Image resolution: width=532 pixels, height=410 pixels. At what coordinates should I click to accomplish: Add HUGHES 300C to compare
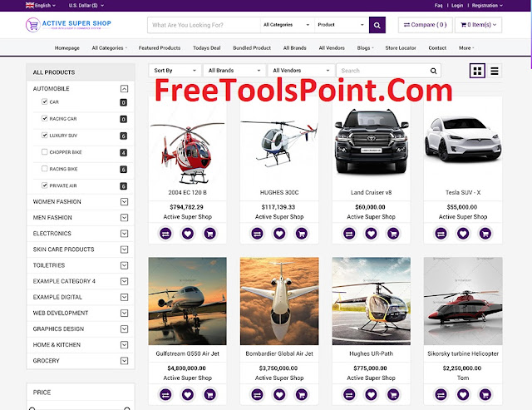click(x=257, y=234)
